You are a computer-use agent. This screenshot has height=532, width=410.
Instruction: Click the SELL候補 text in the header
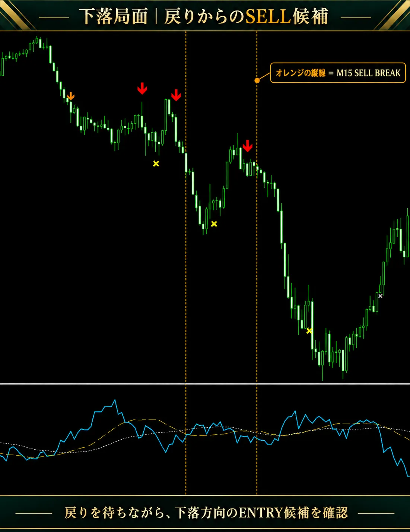pos(287,16)
